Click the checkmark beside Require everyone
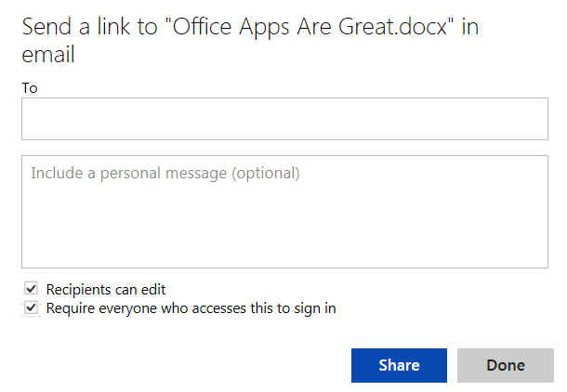567x392 pixels. (32, 307)
